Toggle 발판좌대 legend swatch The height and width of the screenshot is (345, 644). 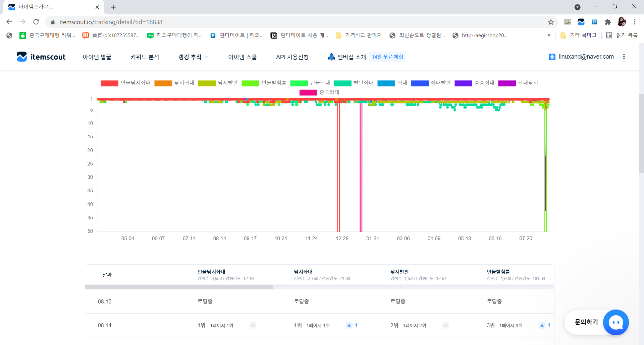[x=342, y=83]
